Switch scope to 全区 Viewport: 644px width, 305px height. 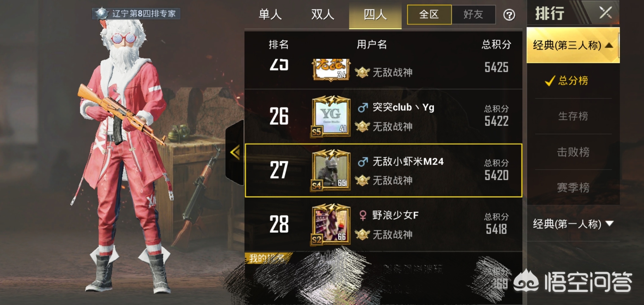point(429,14)
